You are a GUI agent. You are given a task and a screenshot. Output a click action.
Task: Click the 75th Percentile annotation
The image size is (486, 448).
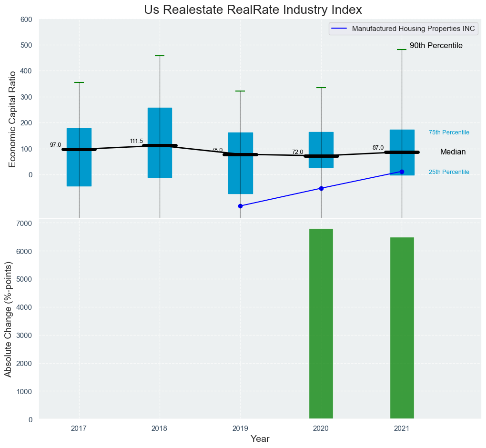pyautogui.click(x=449, y=132)
